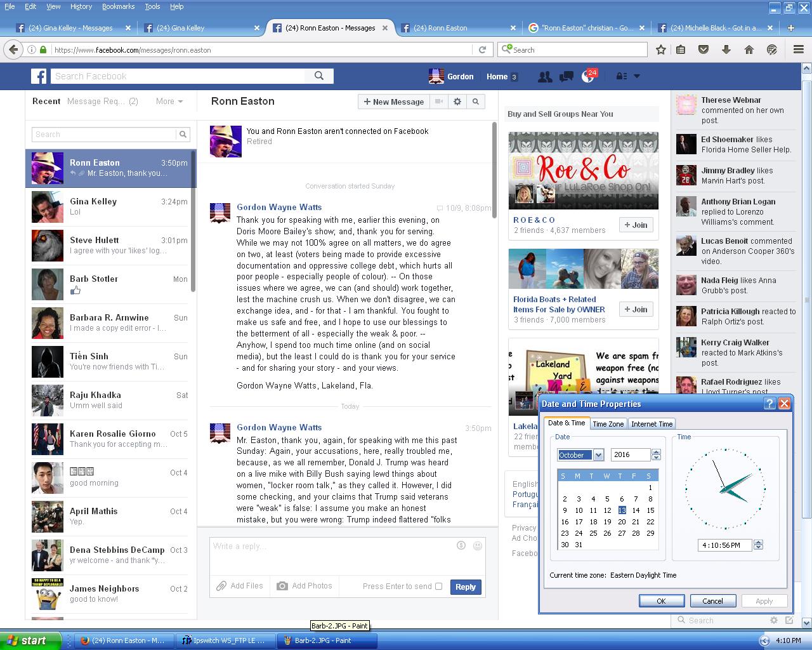Join the R O E & C O group
The height and width of the screenshot is (650, 812).
(x=636, y=225)
